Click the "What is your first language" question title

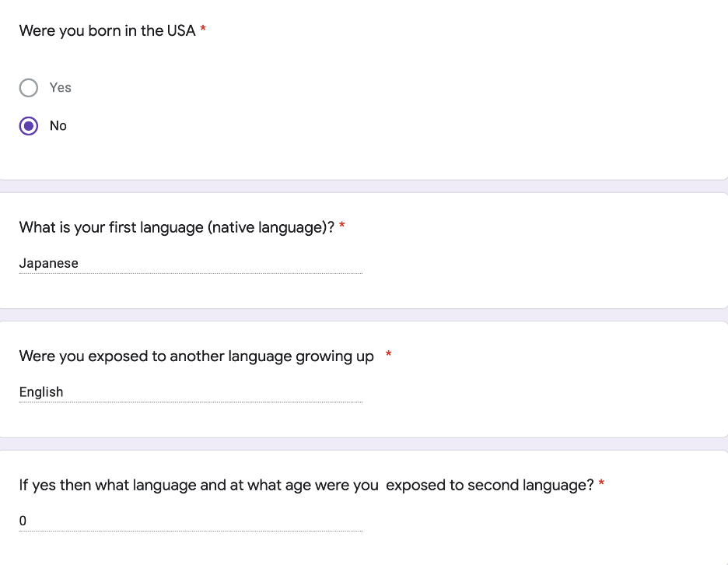tap(177, 228)
